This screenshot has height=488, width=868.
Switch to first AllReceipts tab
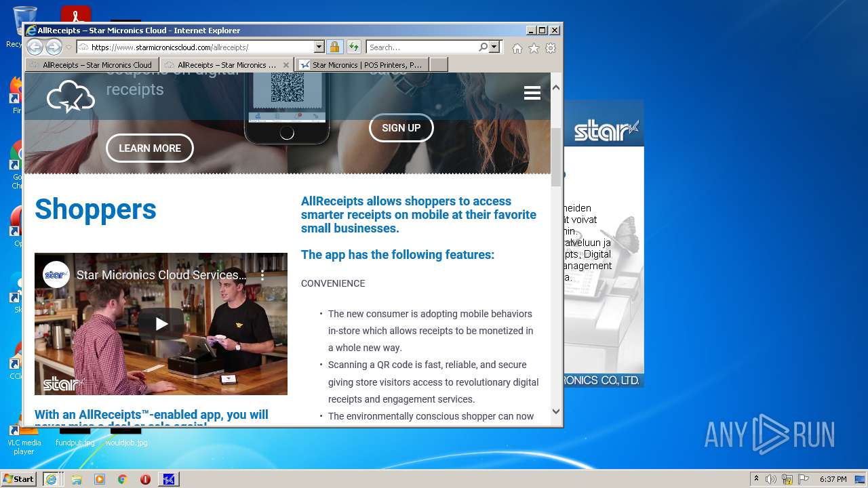pyautogui.click(x=92, y=65)
